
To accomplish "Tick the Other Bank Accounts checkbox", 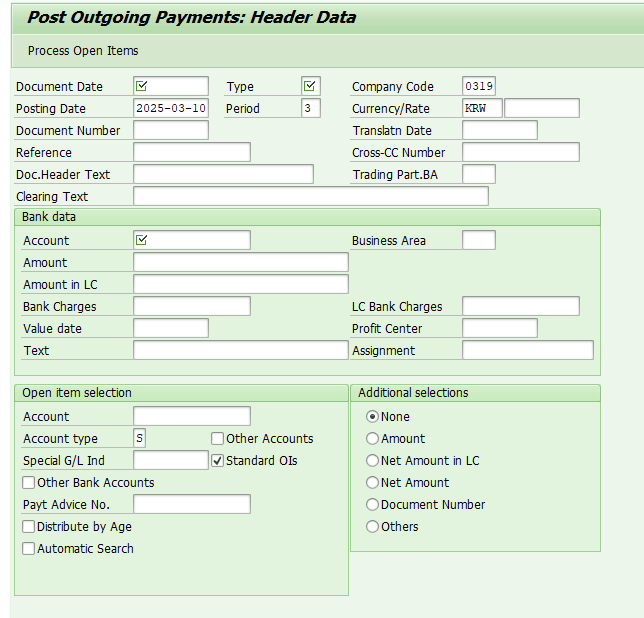I will click(29, 482).
